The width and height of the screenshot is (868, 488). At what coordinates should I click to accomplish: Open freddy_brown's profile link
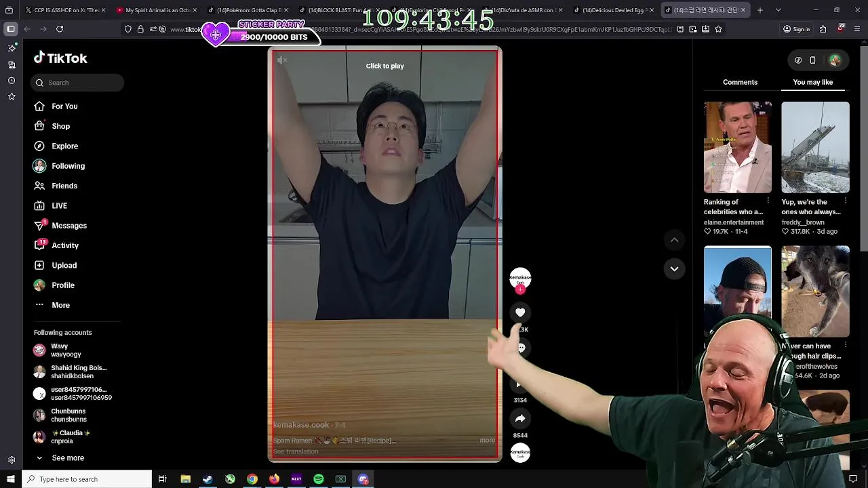pyautogui.click(x=803, y=222)
